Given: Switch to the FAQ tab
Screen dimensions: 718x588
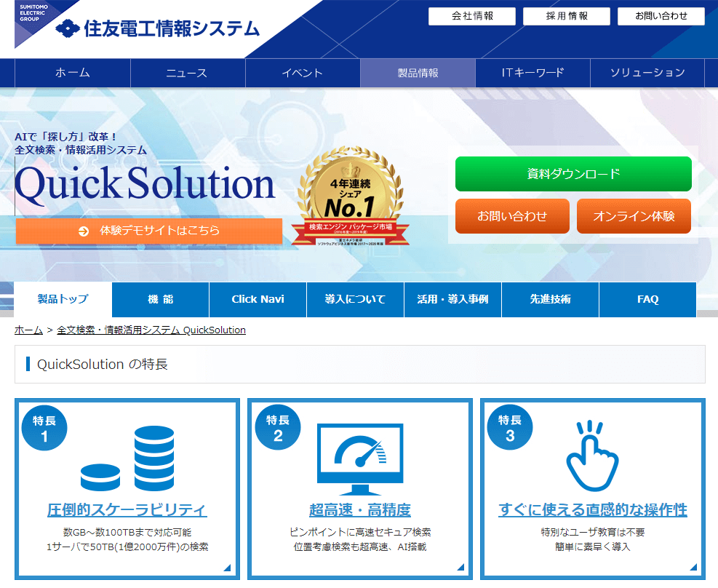Looking at the screenshot, I should (647, 300).
